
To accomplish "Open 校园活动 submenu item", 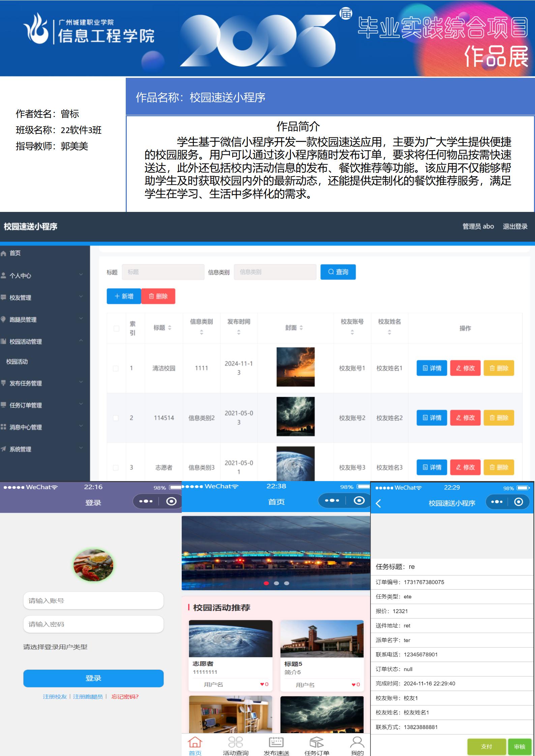I will (17, 361).
